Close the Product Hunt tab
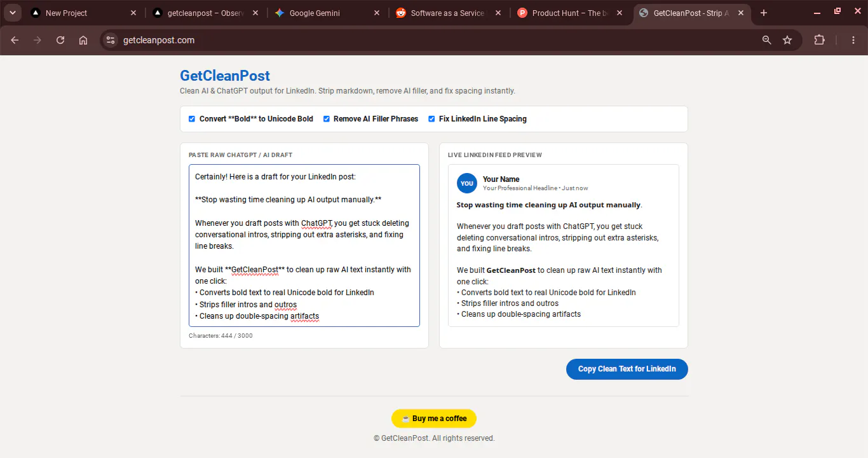The height and width of the screenshot is (458, 868). click(x=620, y=13)
